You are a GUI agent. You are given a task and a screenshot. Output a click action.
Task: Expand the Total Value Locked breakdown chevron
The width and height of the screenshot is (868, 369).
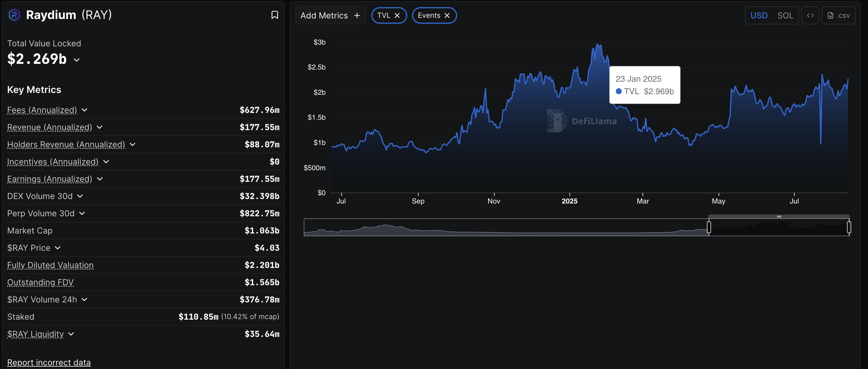click(77, 60)
